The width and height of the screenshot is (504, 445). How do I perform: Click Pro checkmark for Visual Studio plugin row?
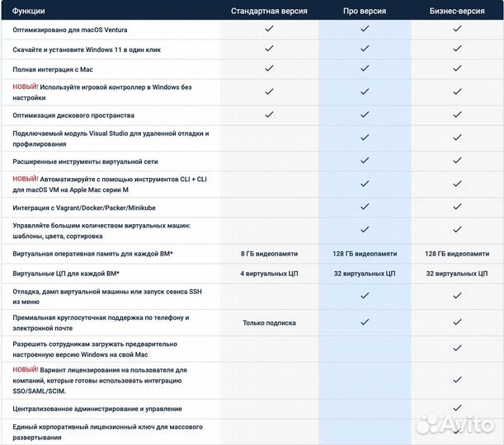pos(364,137)
